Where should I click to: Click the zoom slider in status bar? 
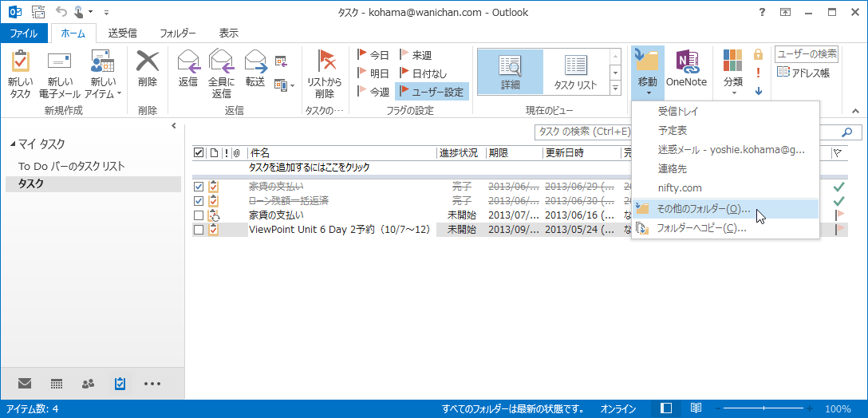766,409
